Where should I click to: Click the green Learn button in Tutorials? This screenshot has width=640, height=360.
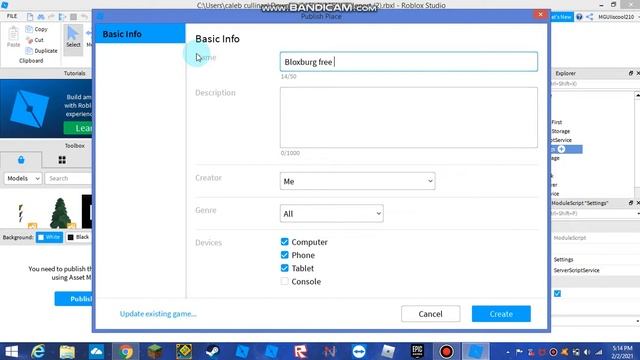(78, 128)
